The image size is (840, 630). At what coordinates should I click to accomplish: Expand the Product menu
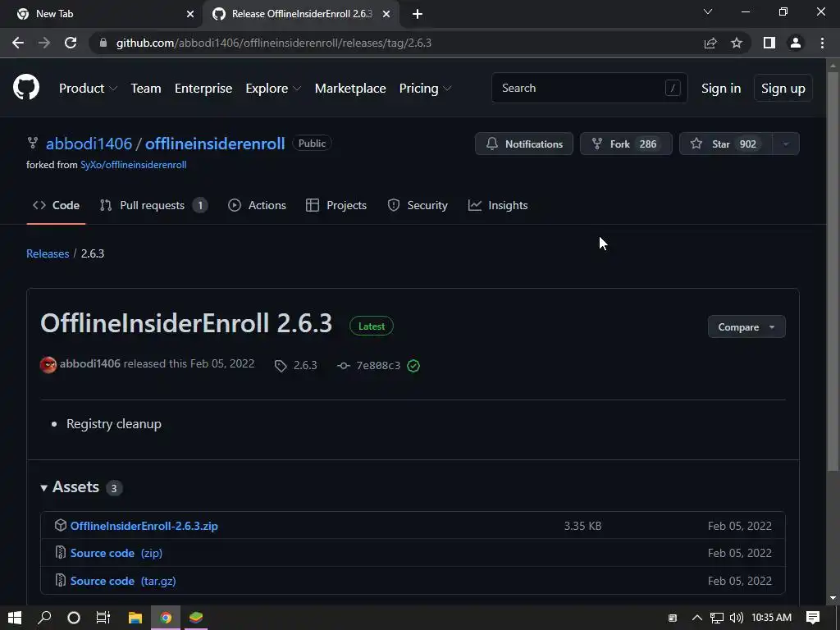88,89
